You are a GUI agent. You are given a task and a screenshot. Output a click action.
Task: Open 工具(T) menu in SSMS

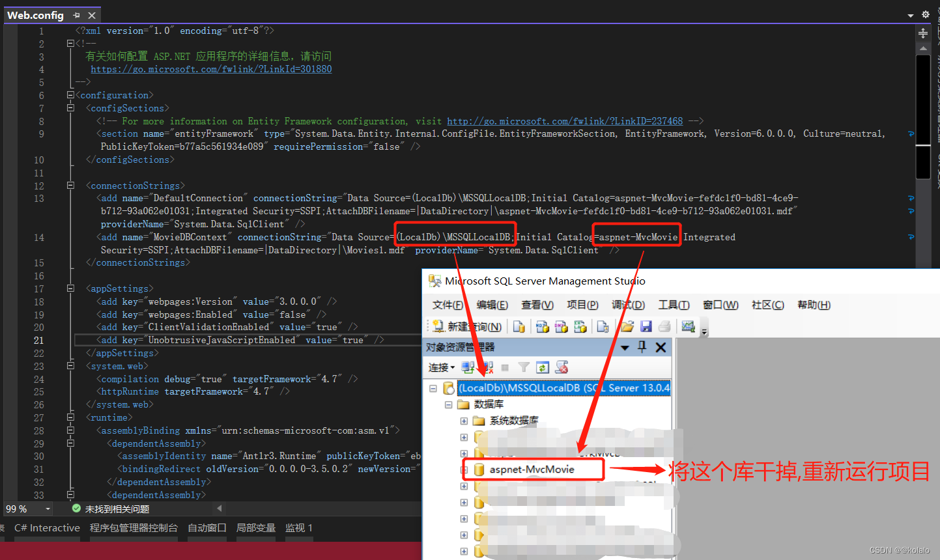[x=674, y=305]
